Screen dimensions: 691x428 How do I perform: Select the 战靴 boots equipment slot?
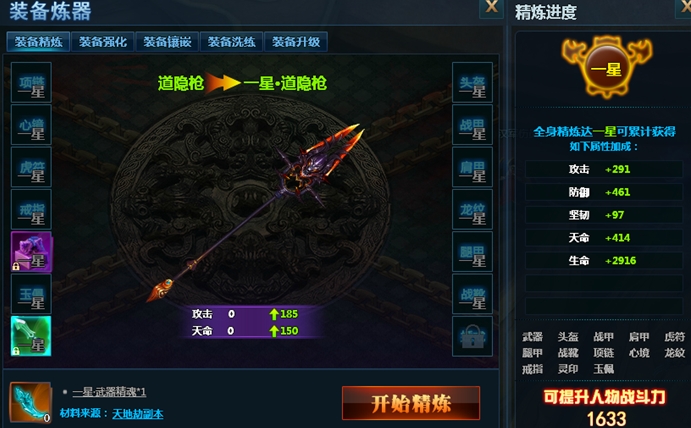[x=472, y=294]
